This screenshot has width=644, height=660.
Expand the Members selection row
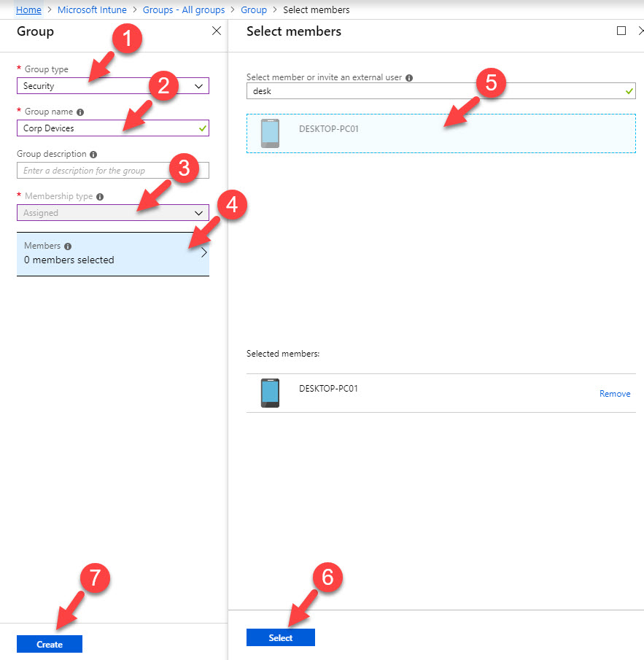[112, 254]
